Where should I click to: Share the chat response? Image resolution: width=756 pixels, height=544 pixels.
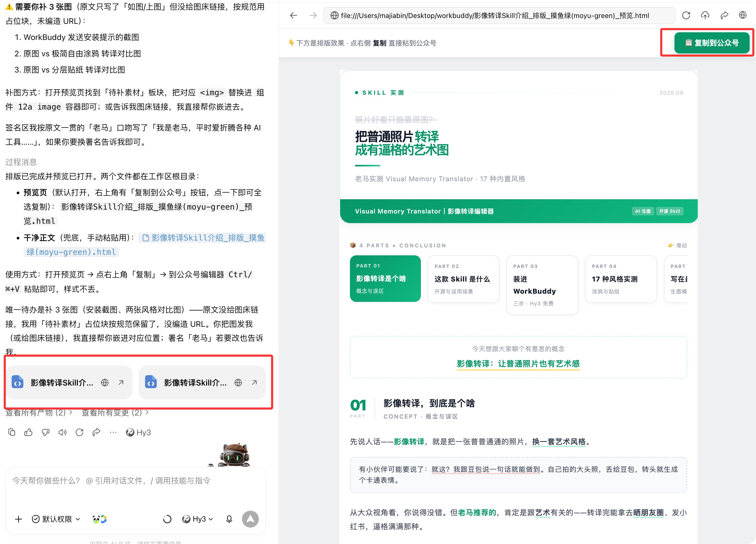pos(96,432)
